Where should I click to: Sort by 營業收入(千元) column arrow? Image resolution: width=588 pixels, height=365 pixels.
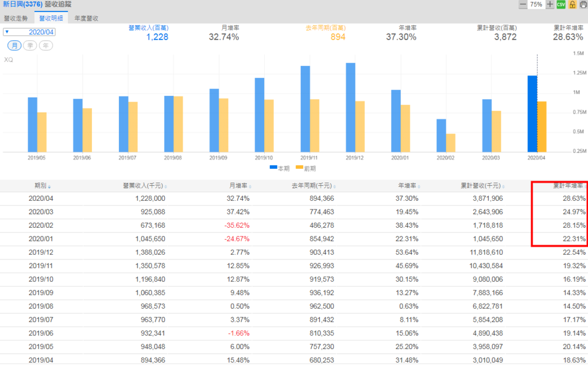pos(166,187)
